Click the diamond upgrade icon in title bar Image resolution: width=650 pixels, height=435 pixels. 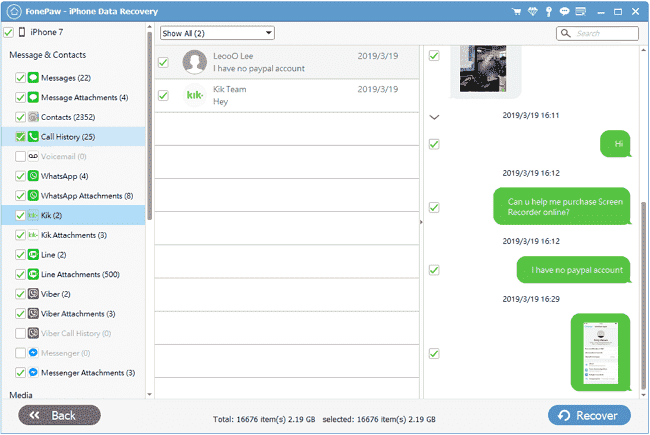533,12
